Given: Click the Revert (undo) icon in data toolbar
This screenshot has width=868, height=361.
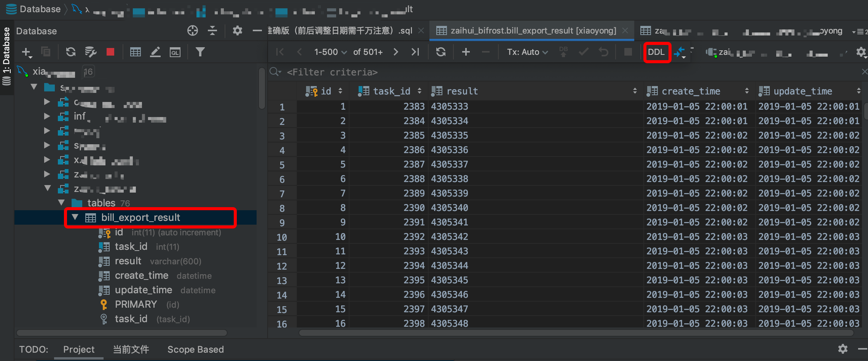Looking at the screenshot, I should pos(603,52).
